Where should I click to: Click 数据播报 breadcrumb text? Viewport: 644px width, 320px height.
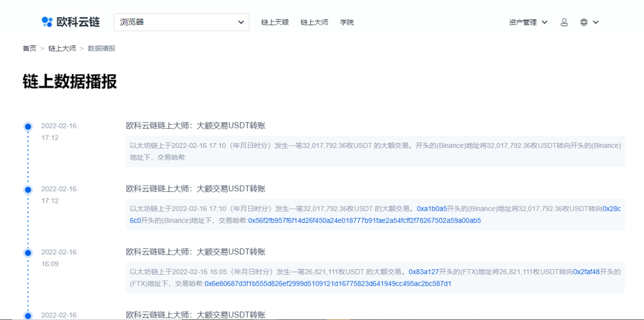[x=101, y=48]
